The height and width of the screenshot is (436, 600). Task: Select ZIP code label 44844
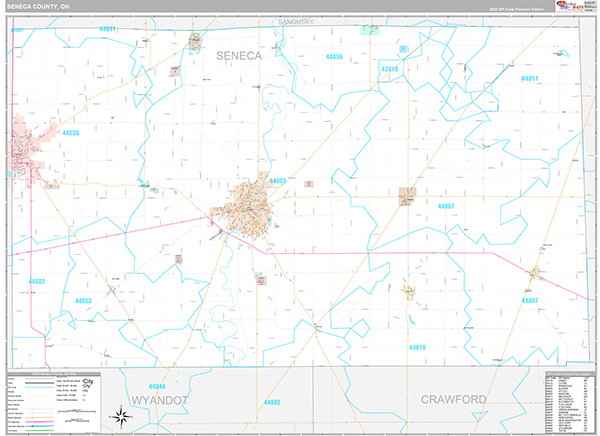click(157, 387)
